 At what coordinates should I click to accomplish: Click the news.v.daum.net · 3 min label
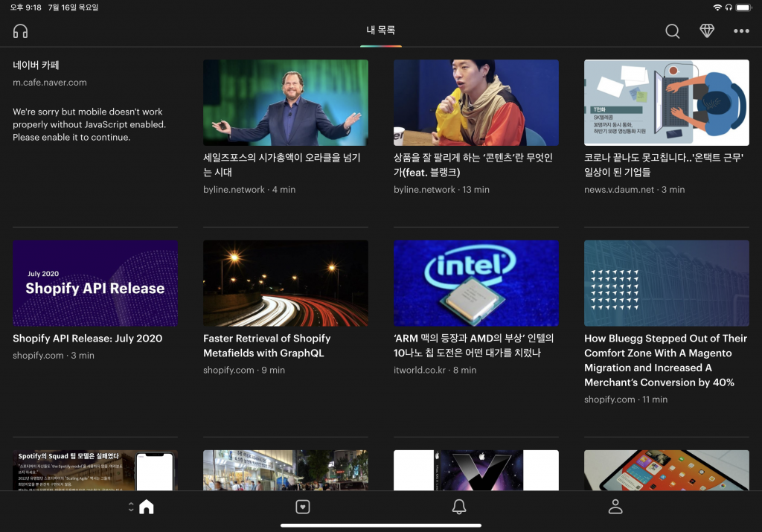[x=635, y=190]
